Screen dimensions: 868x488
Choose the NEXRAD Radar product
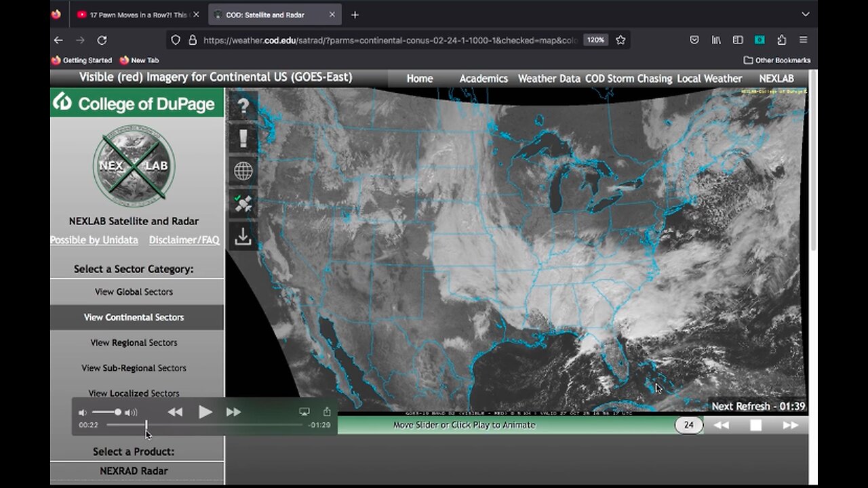pos(137,471)
